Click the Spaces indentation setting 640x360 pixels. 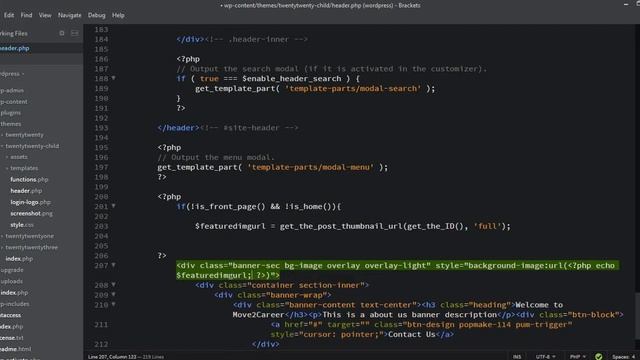point(624,356)
